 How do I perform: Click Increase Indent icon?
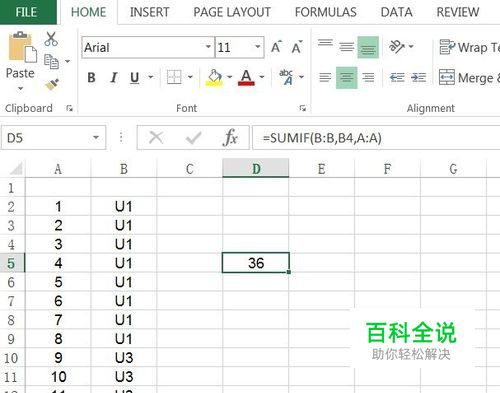(418, 78)
